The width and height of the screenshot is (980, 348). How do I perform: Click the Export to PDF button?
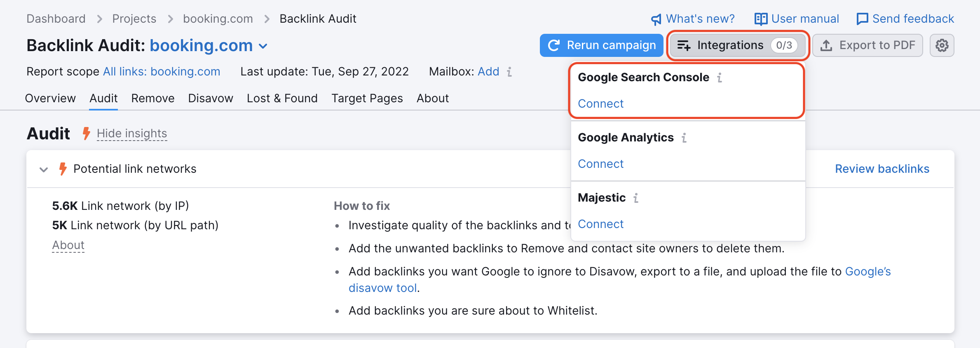(x=867, y=45)
